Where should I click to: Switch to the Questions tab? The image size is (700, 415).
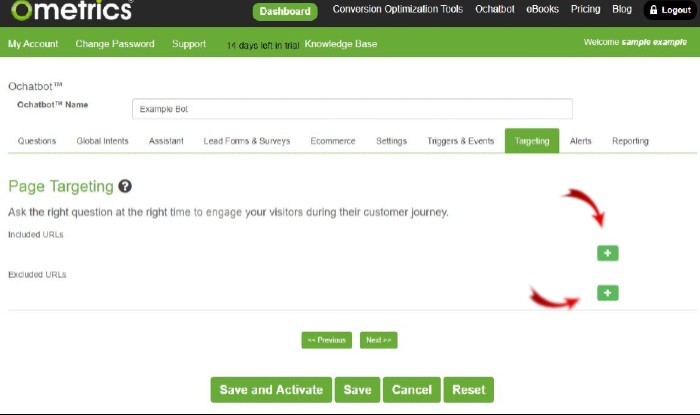37,141
